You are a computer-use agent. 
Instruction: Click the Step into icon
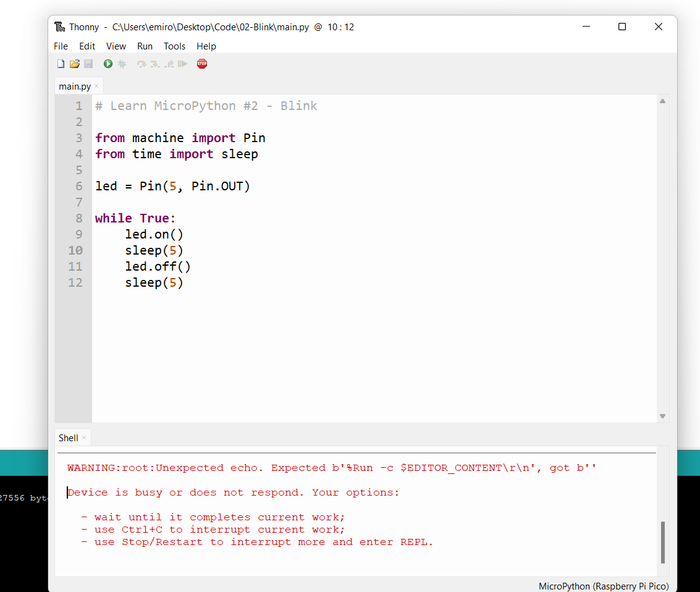(155, 64)
